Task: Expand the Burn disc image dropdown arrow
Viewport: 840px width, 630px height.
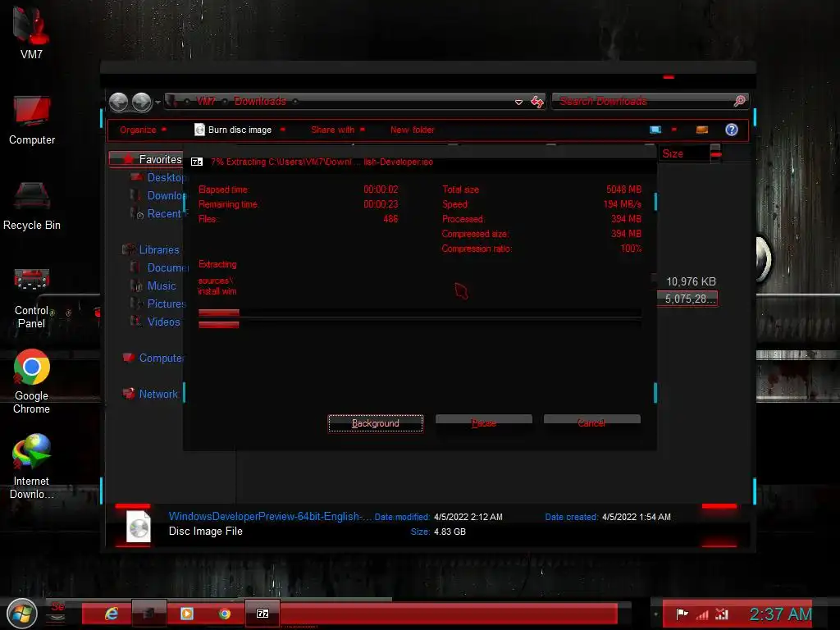Action: (282, 130)
